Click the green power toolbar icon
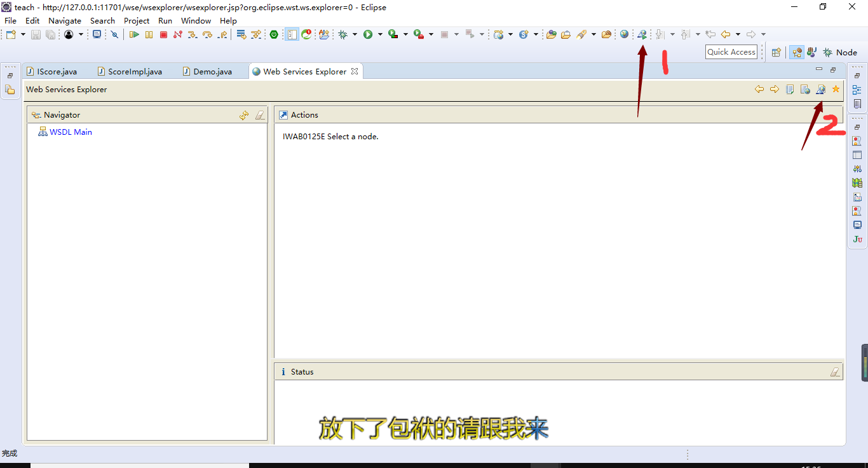The width and height of the screenshot is (868, 468). pyautogui.click(x=274, y=34)
